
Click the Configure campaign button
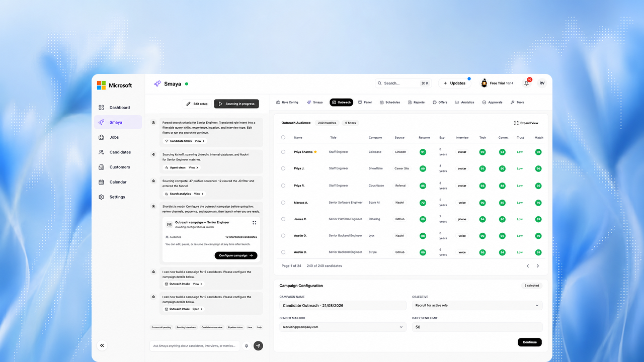[236, 255]
